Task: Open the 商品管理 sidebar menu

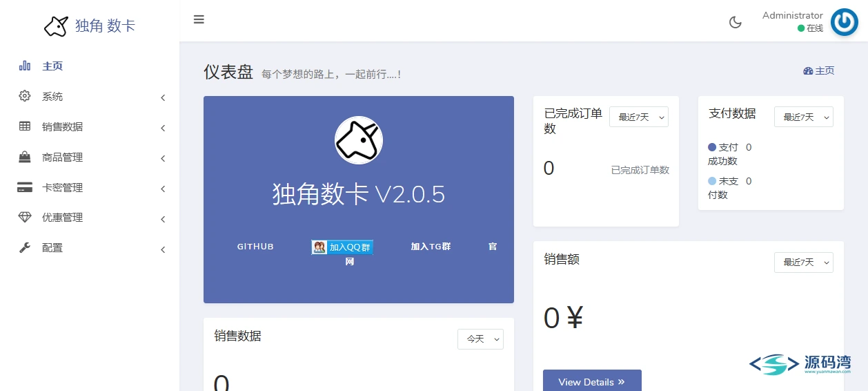Action: click(x=90, y=157)
